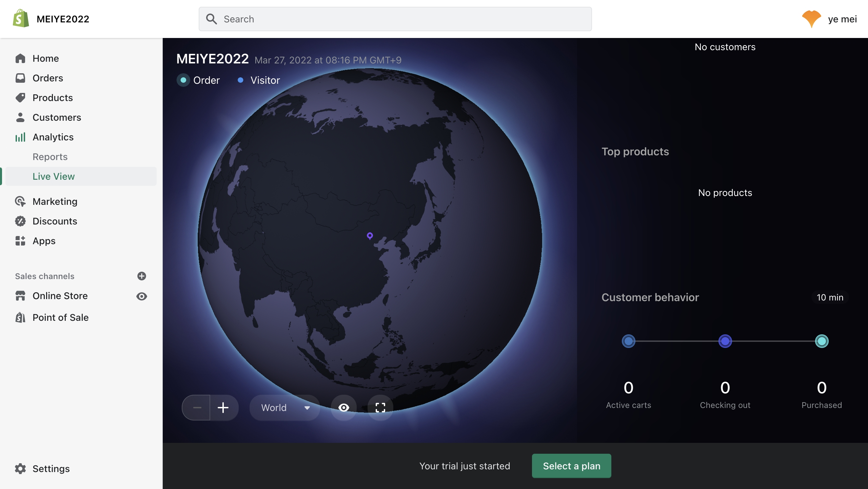
Task: Click the Shopify bag logo
Action: (21, 19)
